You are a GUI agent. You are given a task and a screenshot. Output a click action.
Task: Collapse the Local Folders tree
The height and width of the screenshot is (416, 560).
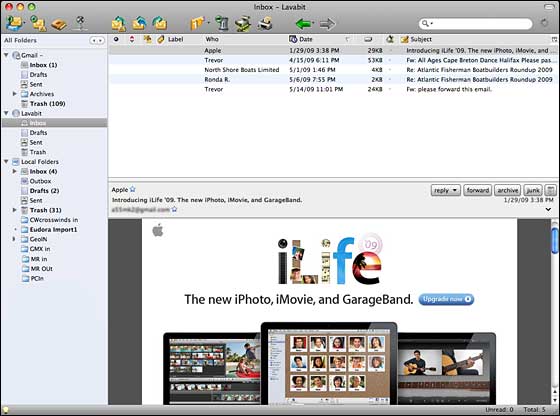coord(6,161)
